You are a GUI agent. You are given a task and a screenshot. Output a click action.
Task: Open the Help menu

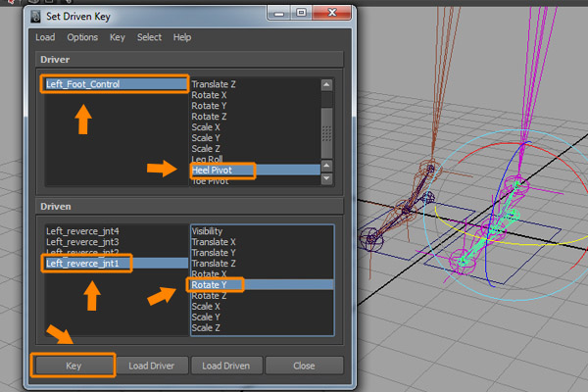point(182,37)
